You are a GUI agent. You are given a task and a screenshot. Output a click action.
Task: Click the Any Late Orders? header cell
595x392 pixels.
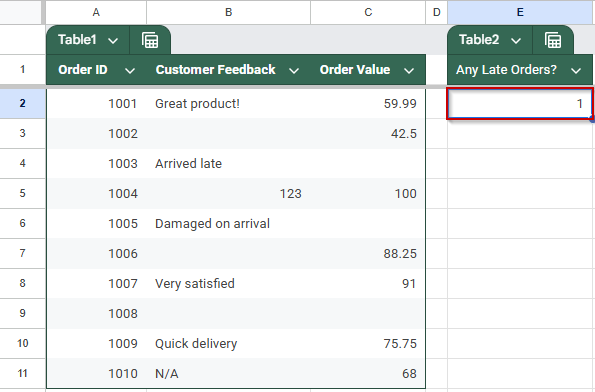pyautogui.click(x=520, y=70)
